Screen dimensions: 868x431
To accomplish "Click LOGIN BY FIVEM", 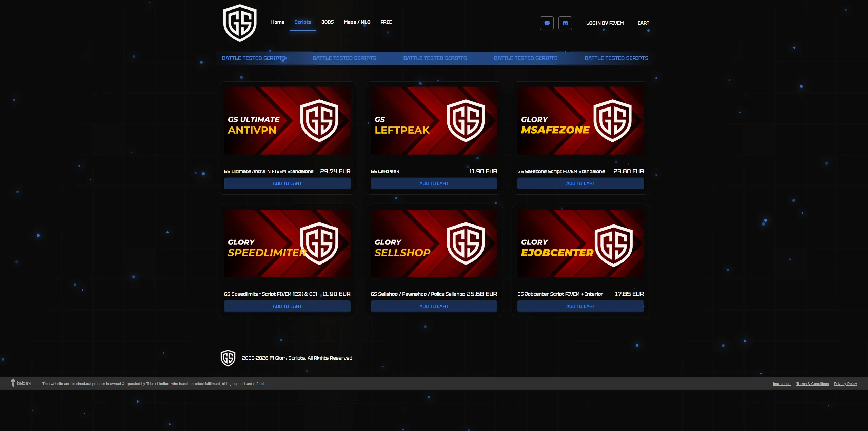I will 605,23.
